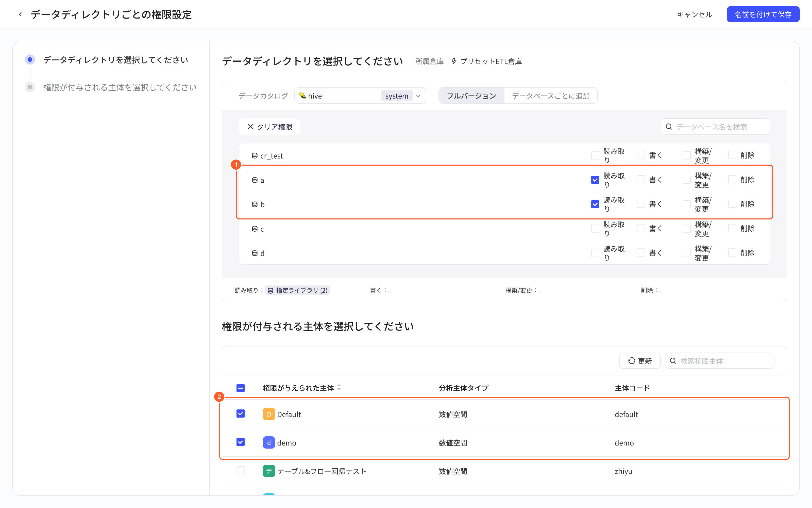Viewport: 812px width, 508px height.
Task: Sort by 権限が与えられた主体 column arrows
Action: coord(339,387)
